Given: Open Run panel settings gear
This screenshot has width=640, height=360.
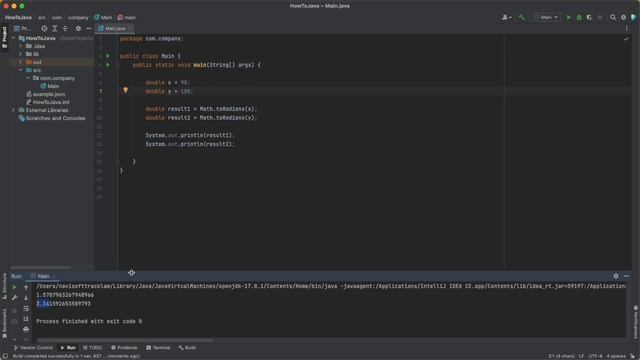Looking at the screenshot, I should point(616,276).
